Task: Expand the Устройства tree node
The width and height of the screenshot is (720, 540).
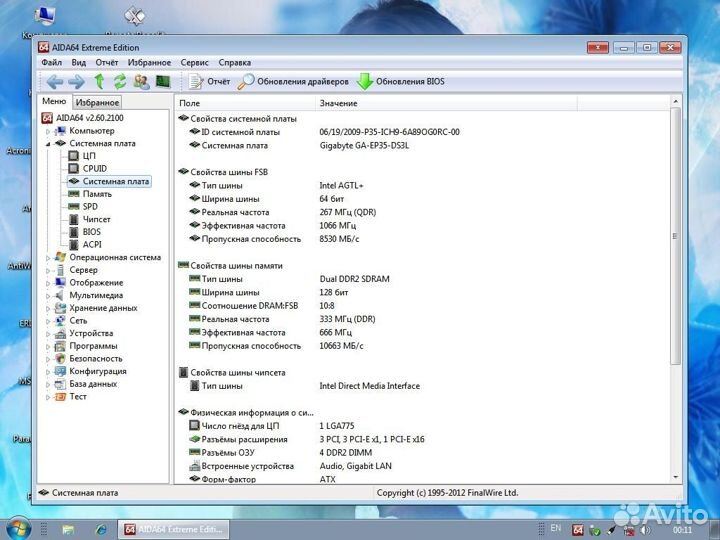Action: pos(48,334)
